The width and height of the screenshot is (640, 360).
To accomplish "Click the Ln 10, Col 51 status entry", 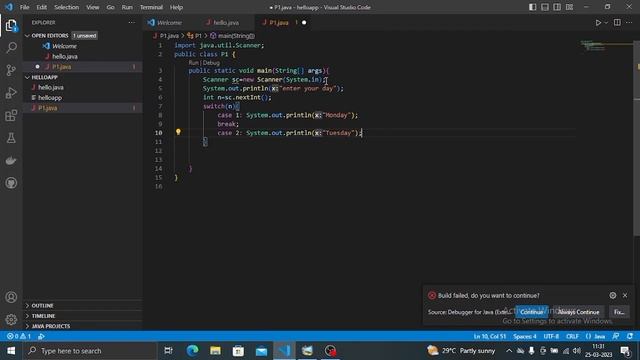I will (490, 336).
